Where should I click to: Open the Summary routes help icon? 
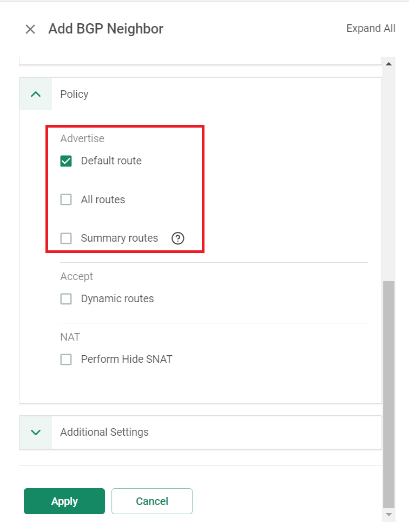[178, 238]
